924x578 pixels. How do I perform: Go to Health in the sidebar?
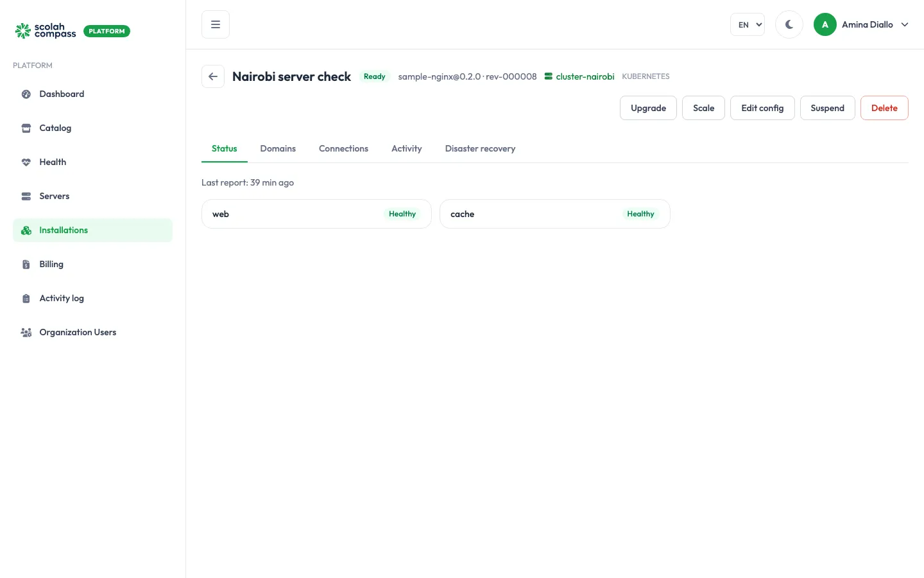(92, 162)
